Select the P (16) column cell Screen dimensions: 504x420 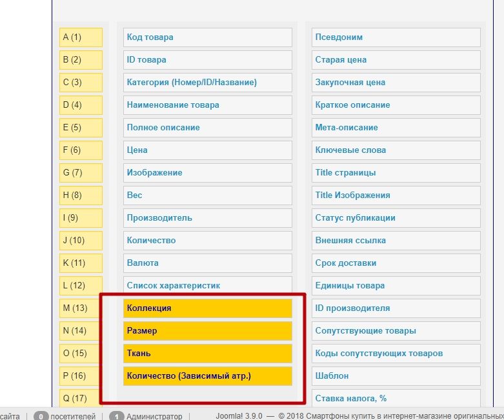(80, 376)
